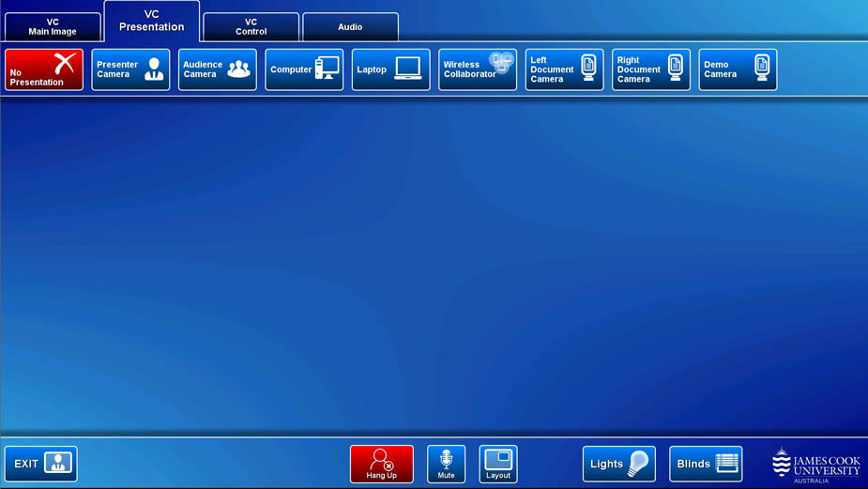Hang Up the video call
868x489 pixels.
(381, 464)
